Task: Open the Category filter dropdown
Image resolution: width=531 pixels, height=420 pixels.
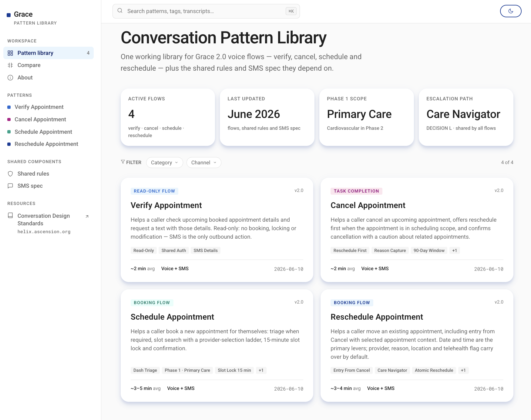Action: pos(165,163)
